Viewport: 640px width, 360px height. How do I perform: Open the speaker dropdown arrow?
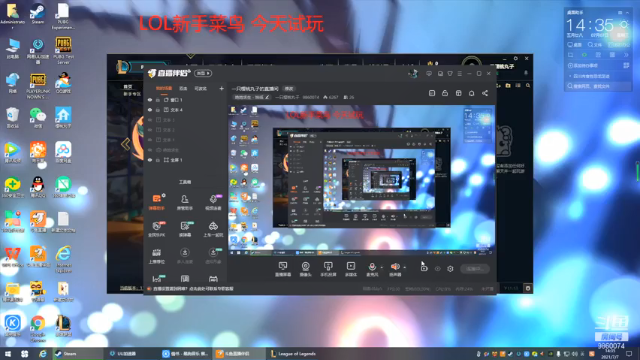tap(404, 268)
